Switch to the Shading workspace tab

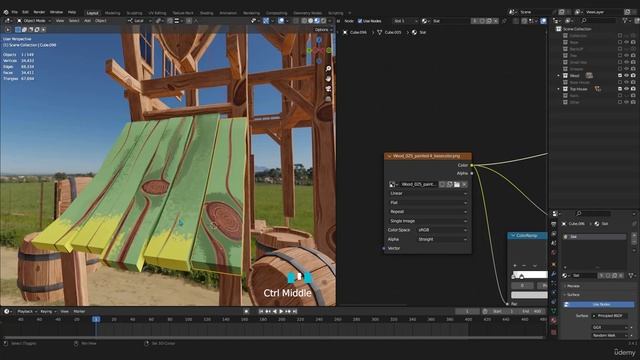click(x=206, y=13)
